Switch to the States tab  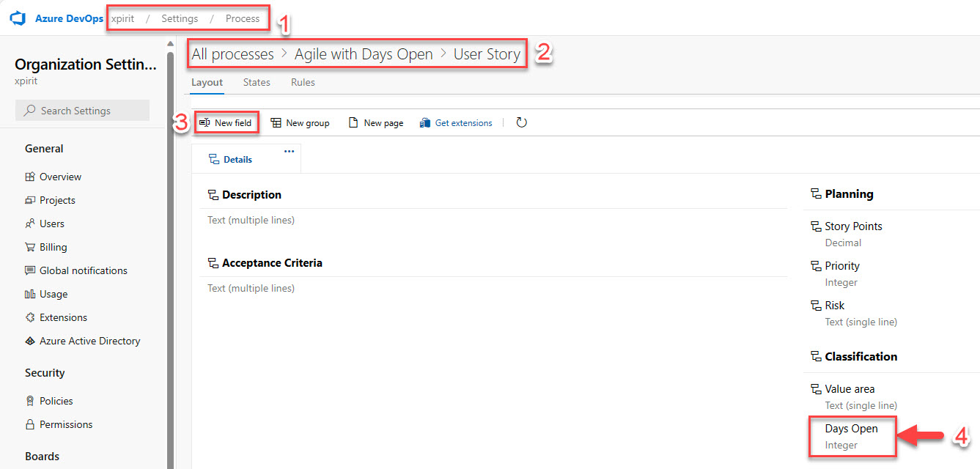(x=257, y=83)
